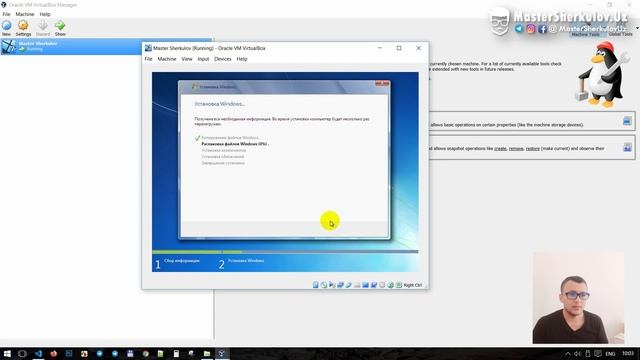Image resolution: width=640 pixels, height=360 pixels.
Task: Click the ENG language indicator in the tray
Action: coord(610,353)
